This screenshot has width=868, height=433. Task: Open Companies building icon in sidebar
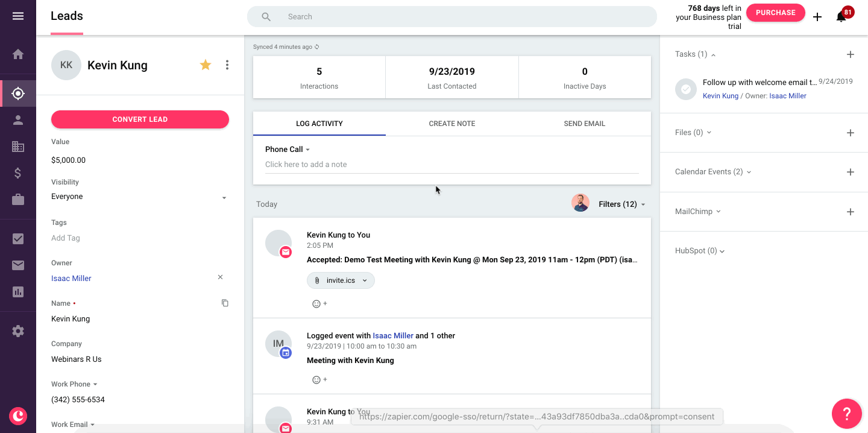click(x=18, y=147)
